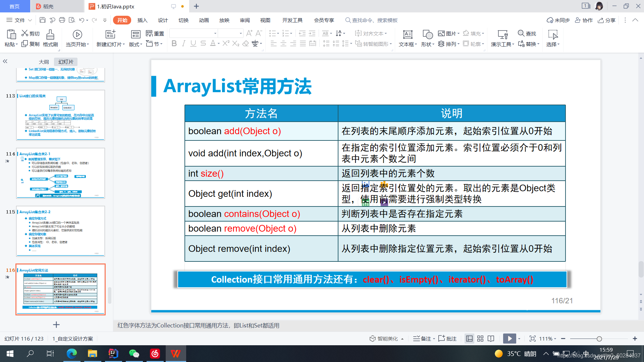
Task: Switch to the 大纲 outline panel tab
Action: coord(43,62)
